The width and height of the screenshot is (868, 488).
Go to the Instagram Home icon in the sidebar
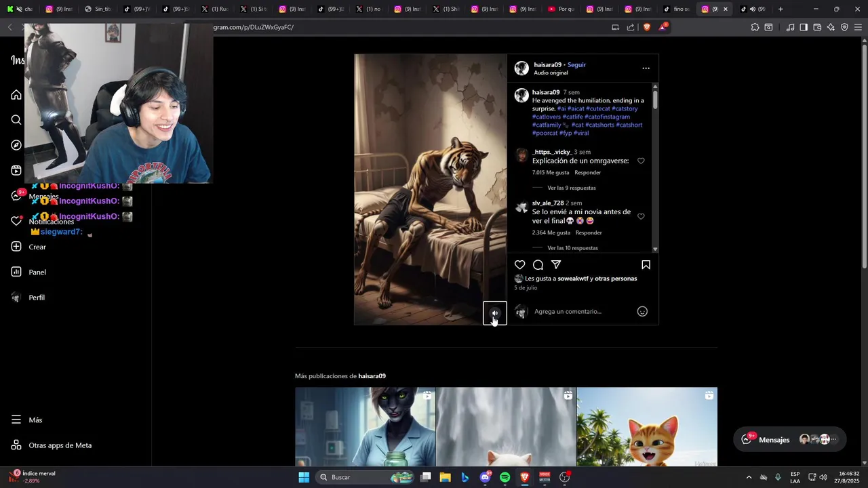pyautogui.click(x=16, y=95)
